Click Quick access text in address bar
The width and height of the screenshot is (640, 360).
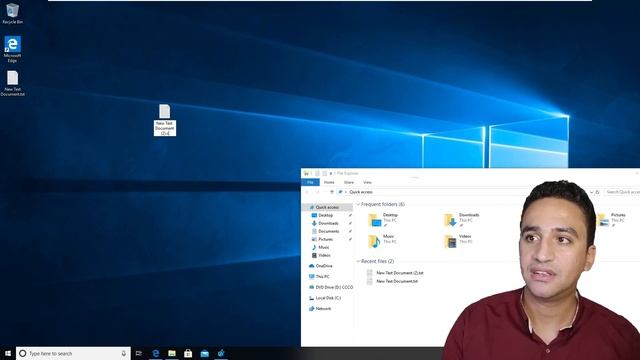[361, 192]
